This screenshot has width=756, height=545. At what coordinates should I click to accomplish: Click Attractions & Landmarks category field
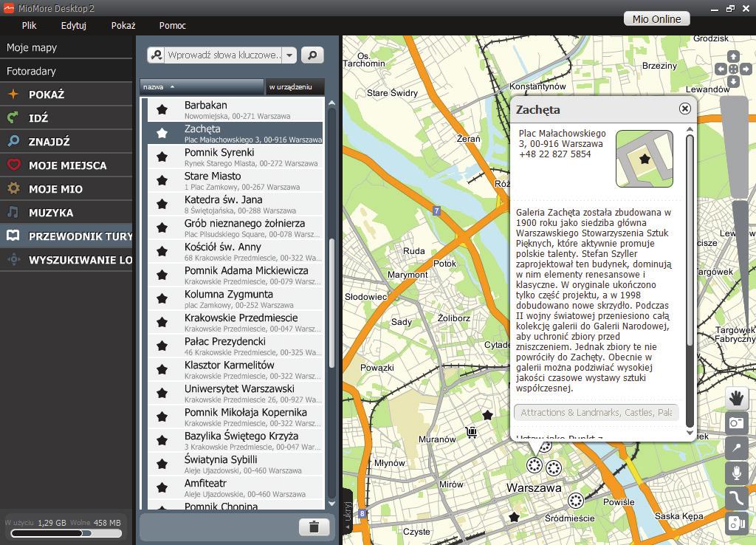pos(597,412)
